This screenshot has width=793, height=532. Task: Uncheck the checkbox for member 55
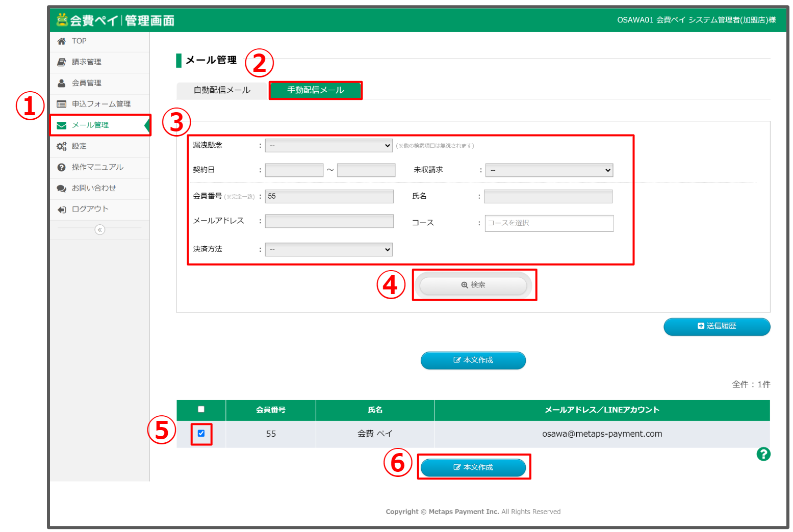(201, 433)
